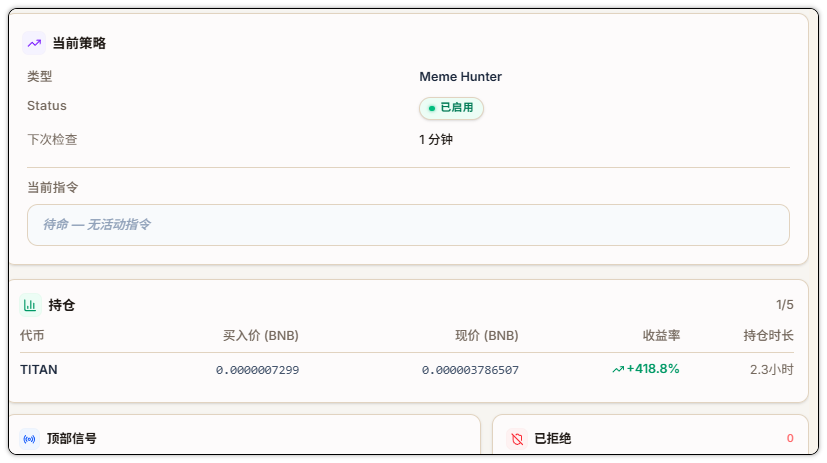Click the 已启用 status badge

(451, 108)
